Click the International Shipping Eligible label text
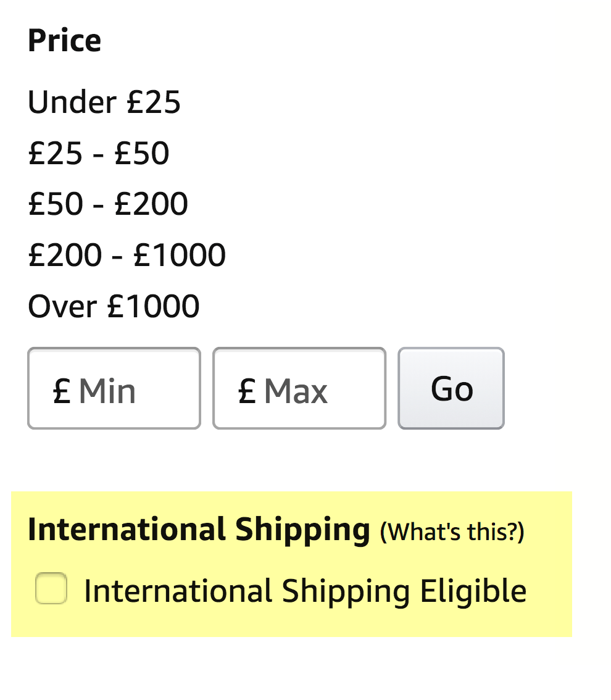 (305, 591)
